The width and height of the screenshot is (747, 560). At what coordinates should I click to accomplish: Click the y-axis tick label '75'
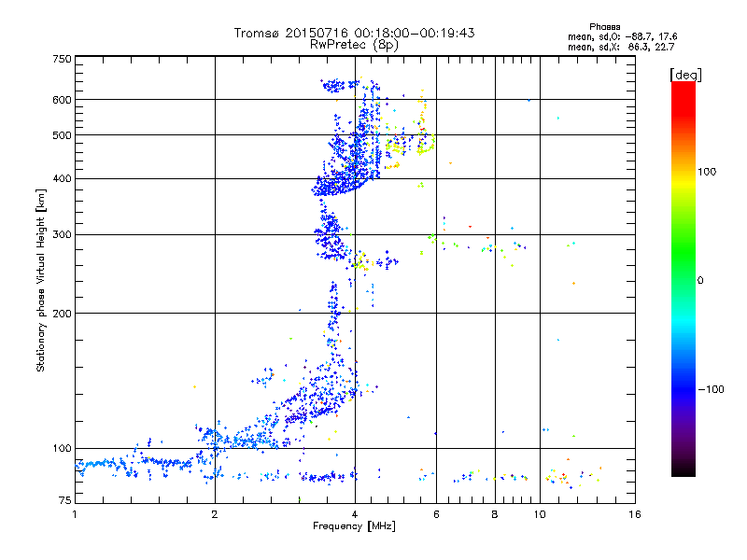point(65,500)
